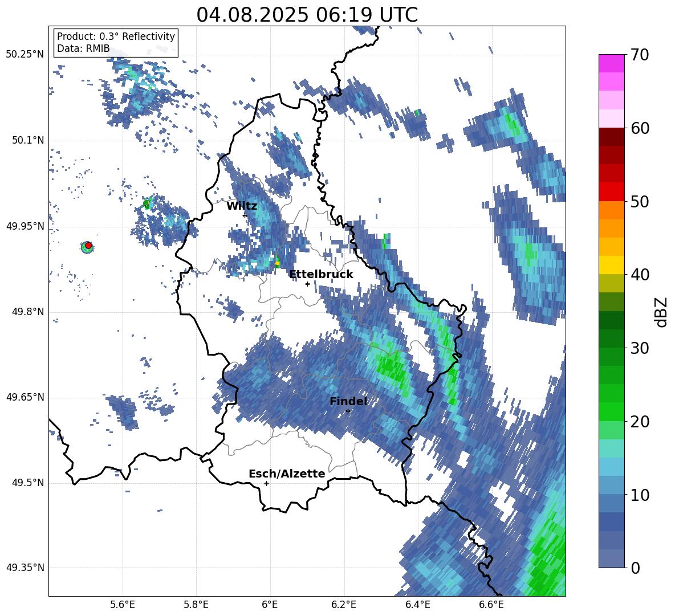Click the 49.65°N latitude tick label
This screenshot has width=675, height=616.
(x=25, y=397)
